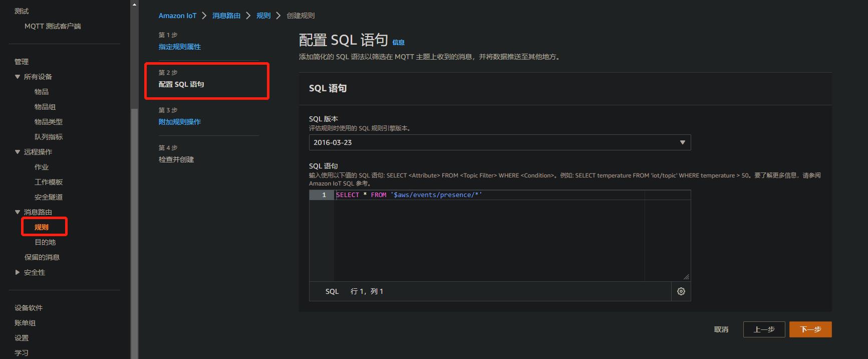Collapse the 远程操作 tree section
The width and height of the screenshot is (868, 359).
18,152
